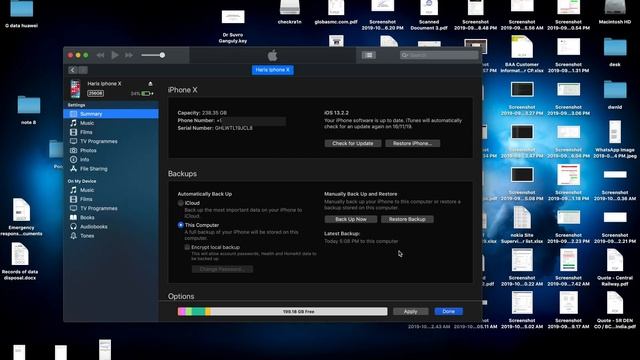Screen dimensions: 640x360
Task: Select the BAA Customer information xlsx file
Action: tap(522, 54)
